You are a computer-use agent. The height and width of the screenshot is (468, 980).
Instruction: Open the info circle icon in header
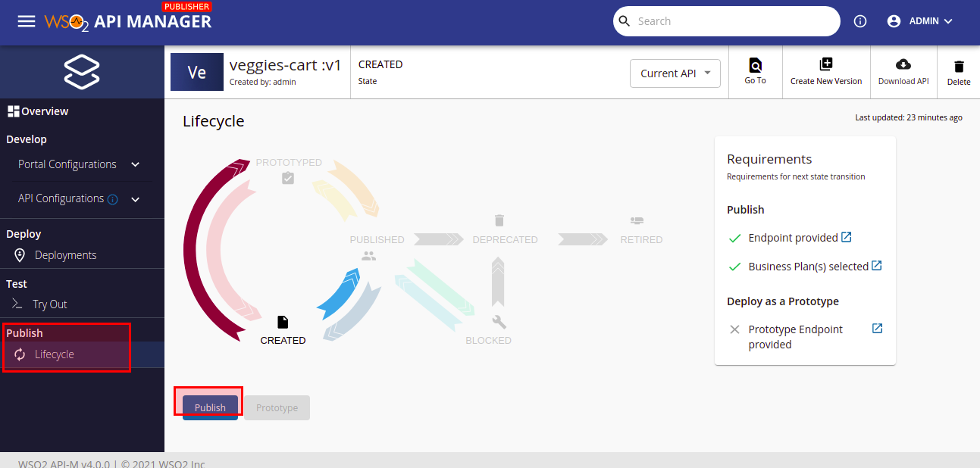[860, 21]
